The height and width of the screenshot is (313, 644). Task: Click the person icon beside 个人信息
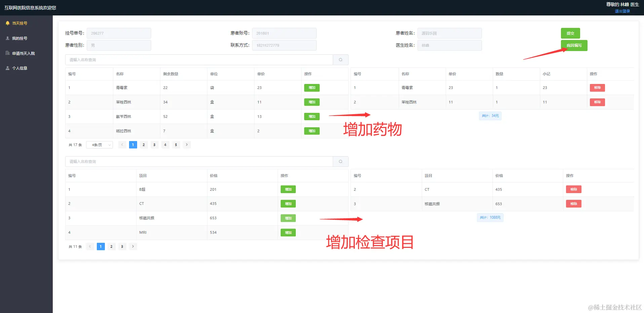coord(7,68)
